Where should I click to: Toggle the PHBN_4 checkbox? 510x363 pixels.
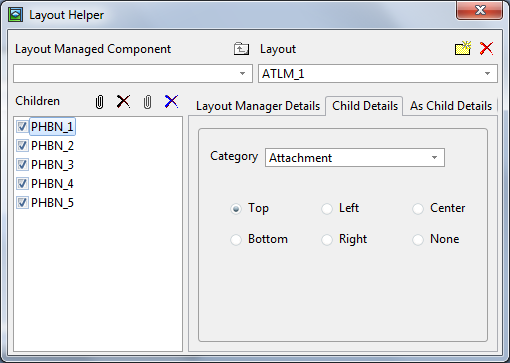coord(22,184)
